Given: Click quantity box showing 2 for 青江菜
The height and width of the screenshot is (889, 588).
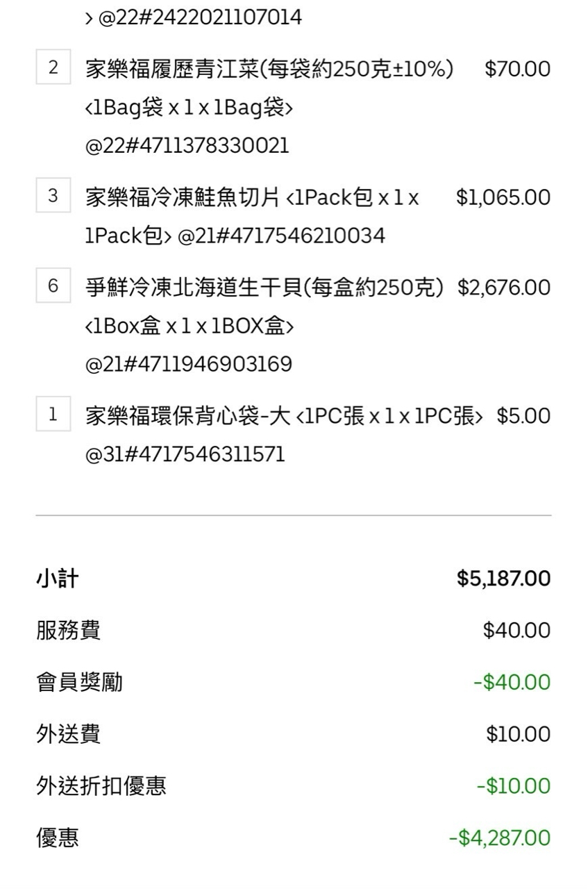Looking at the screenshot, I should pyautogui.click(x=53, y=69).
